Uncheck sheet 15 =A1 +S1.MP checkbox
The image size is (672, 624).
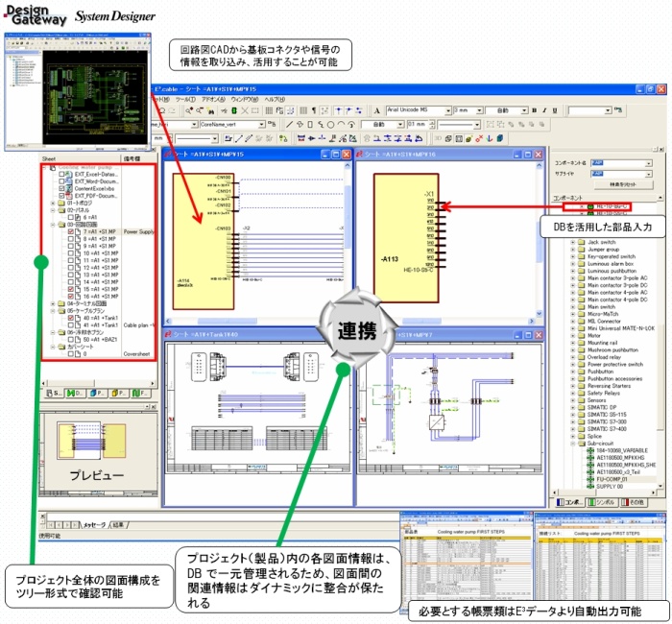[x=71, y=289]
